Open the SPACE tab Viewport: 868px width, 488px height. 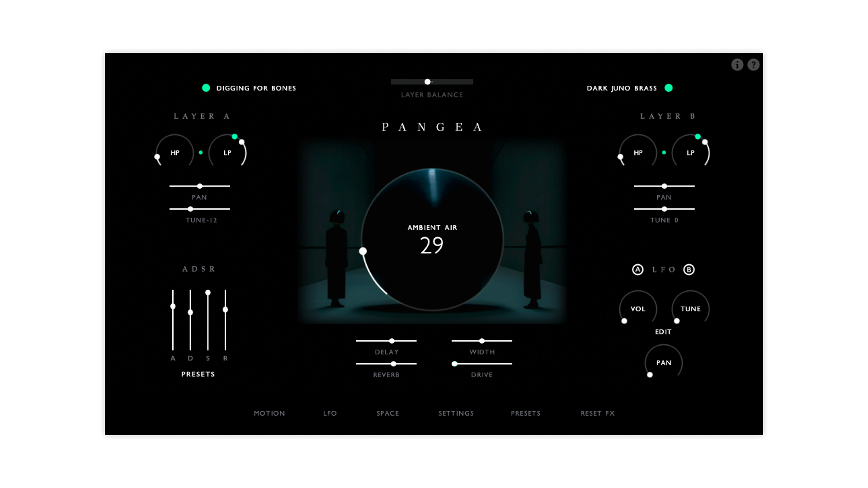[387, 413]
